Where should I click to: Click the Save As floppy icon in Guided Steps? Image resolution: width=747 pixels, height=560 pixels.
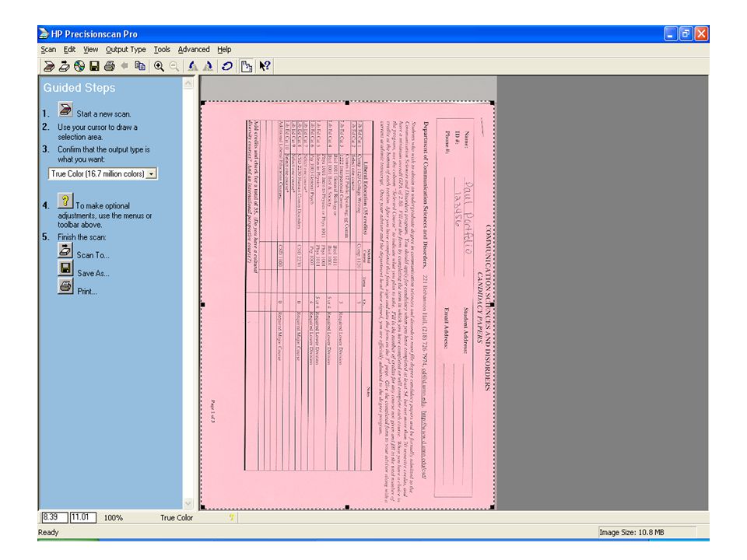(65, 268)
